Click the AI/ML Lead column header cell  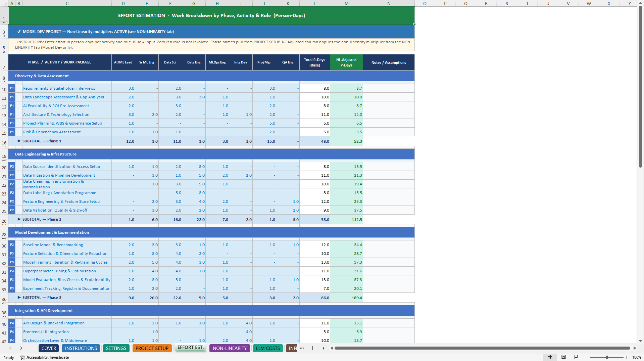click(x=123, y=62)
